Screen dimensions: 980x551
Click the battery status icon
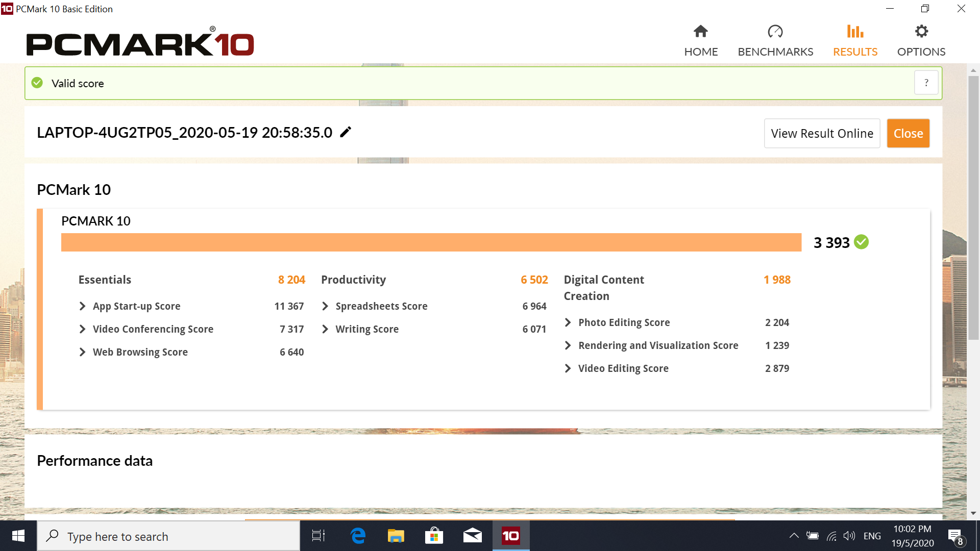813,536
